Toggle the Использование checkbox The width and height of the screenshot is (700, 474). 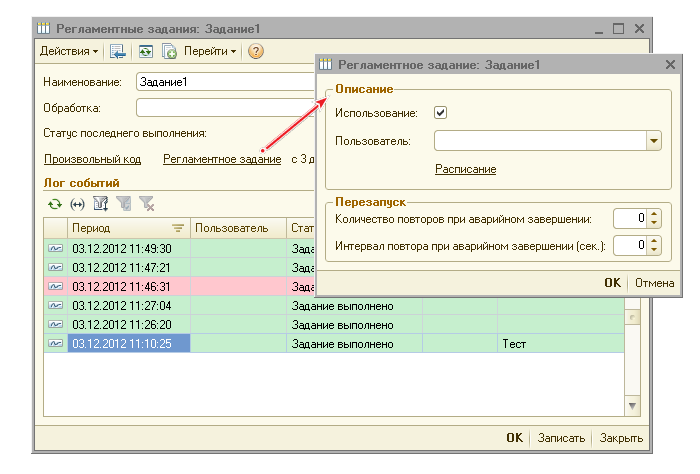click(441, 113)
